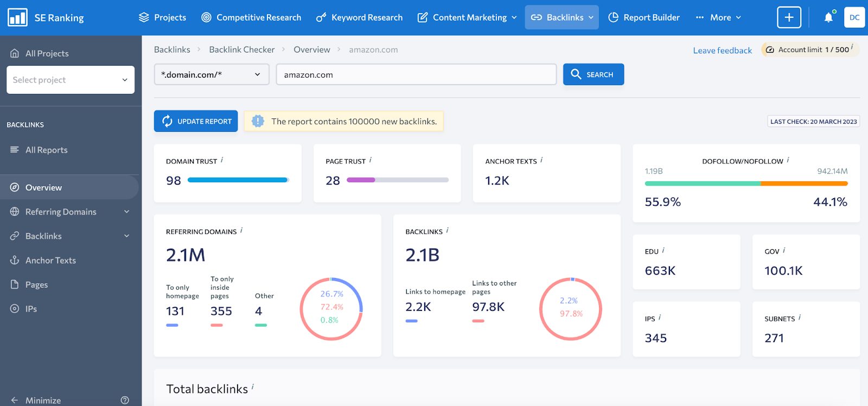This screenshot has height=406, width=868.
Task: Click the Backlinks card info icon
Action: [448, 231]
